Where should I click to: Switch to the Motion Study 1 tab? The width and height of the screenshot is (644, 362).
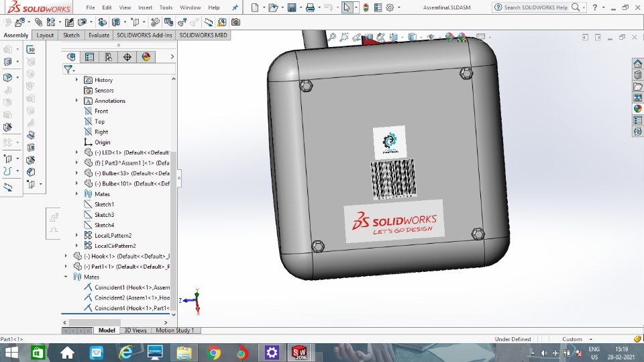tap(174, 330)
